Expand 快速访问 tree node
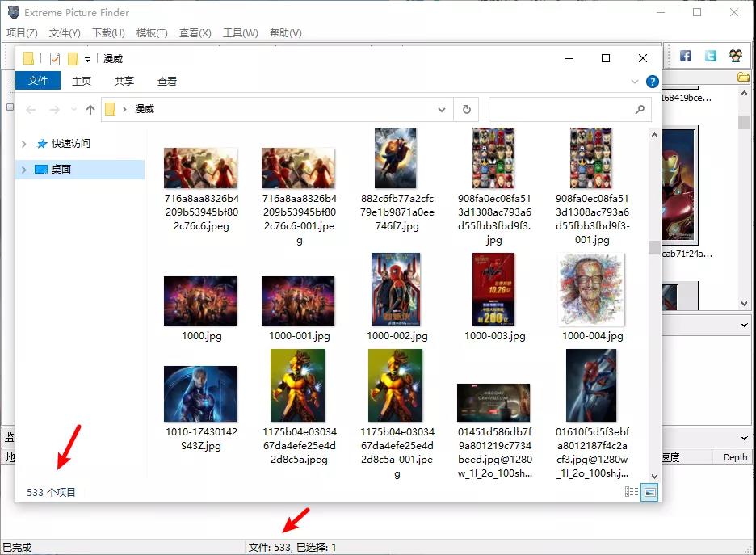The height and width of the screenshot is (555, 756). pos(23,144)
